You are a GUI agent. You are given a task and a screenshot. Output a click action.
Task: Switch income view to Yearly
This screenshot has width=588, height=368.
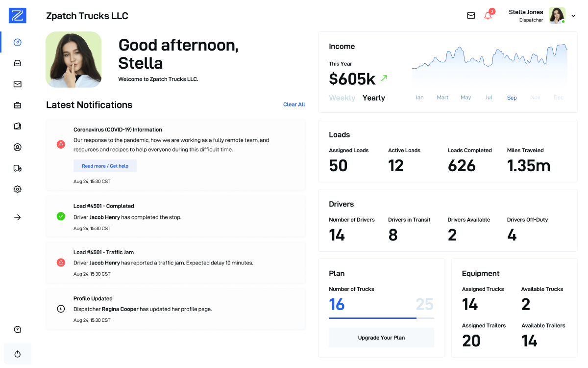coord(373,98)
